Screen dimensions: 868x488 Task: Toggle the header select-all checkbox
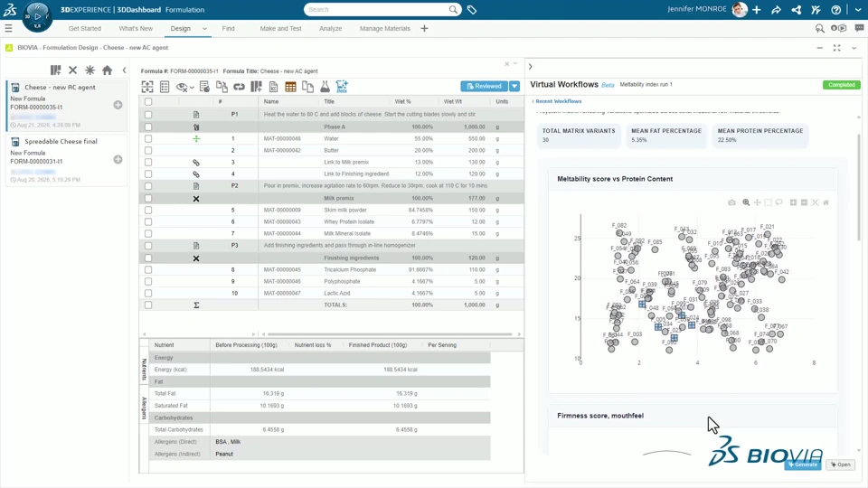(x=147, y=102)
